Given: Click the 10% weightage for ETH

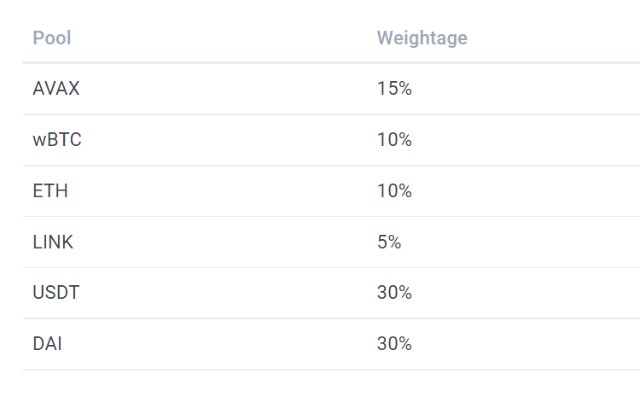Looking at the screenshot, I should (394, 191).
